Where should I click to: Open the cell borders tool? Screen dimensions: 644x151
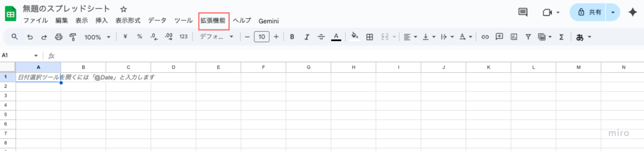(369, 37)
